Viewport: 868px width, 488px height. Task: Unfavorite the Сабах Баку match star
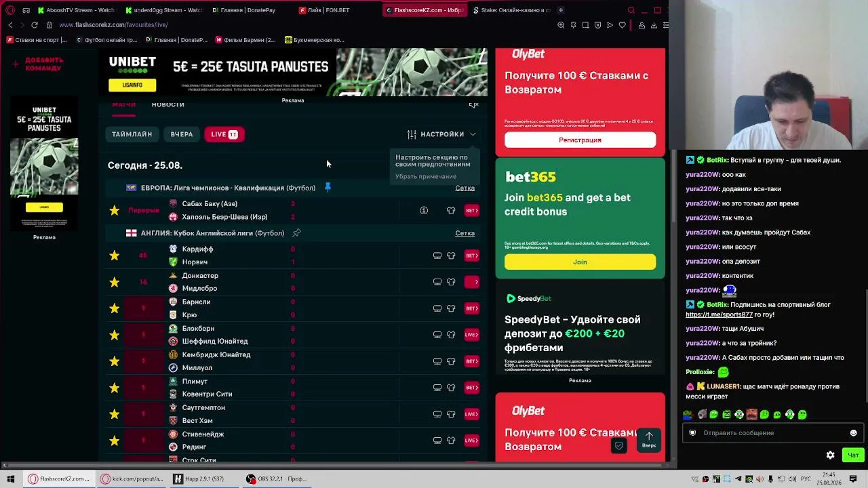coord(114,210)
